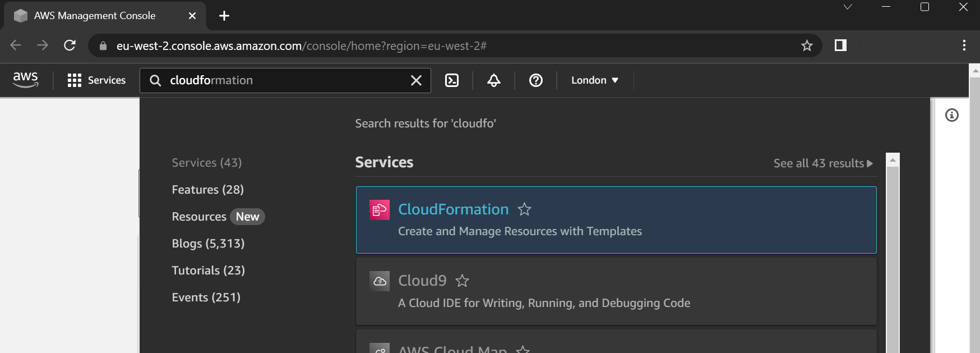This screenshot has height=353, width=980.
Task: Expand the London region dropdown
Action: click(x=594, y=80)
